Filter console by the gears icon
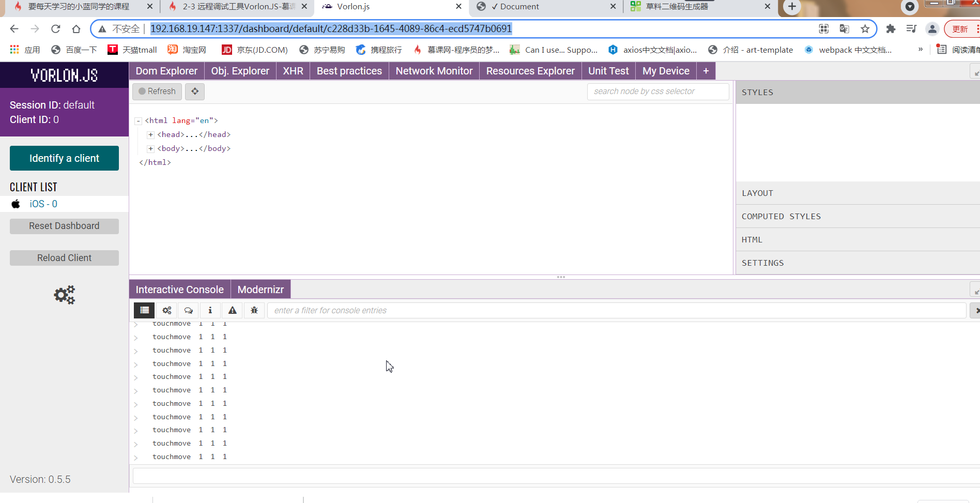This screenshot has width=980, height=503. (167, 310)
